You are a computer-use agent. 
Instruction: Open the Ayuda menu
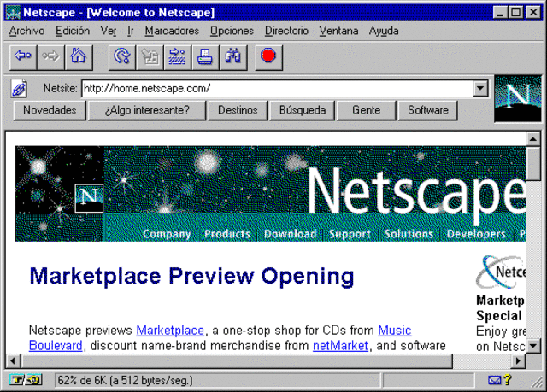[x=384, y=31]
